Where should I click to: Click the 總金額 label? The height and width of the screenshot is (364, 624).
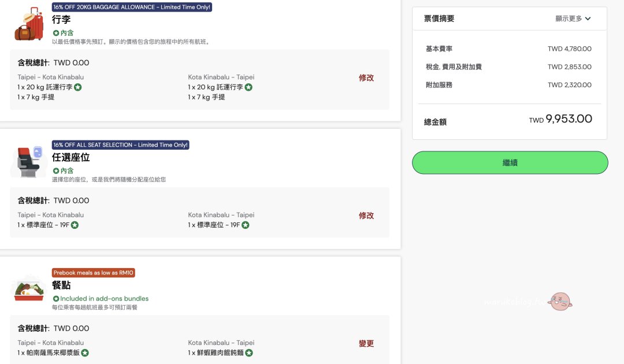point(436,122)
